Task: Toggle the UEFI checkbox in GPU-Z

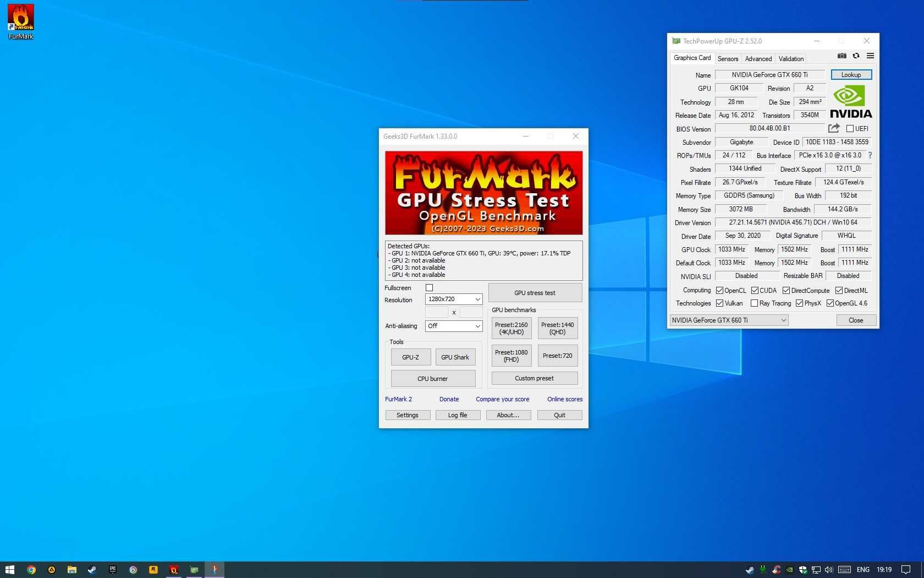Action: click(850, 129)
